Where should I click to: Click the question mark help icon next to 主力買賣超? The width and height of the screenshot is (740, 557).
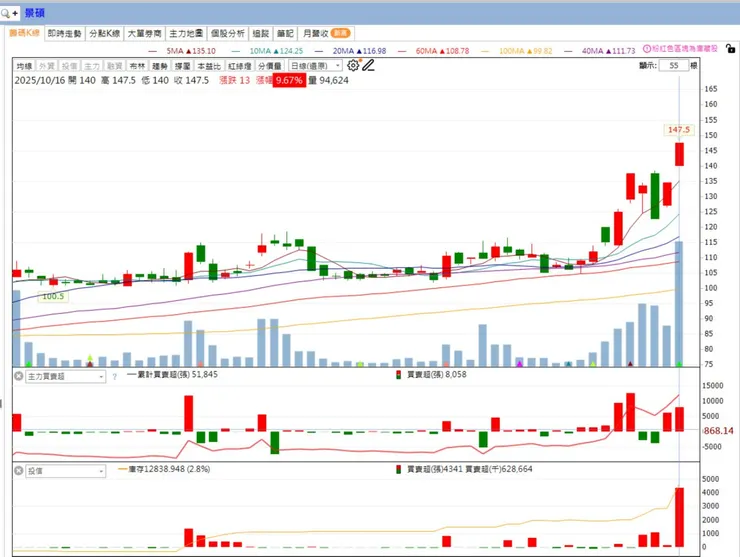click(x=114, y=377)
